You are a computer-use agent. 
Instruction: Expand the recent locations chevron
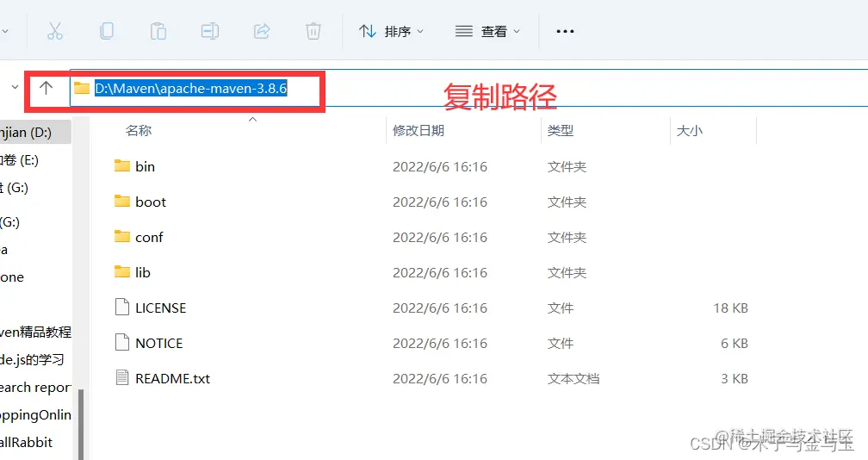click(15, 87)
